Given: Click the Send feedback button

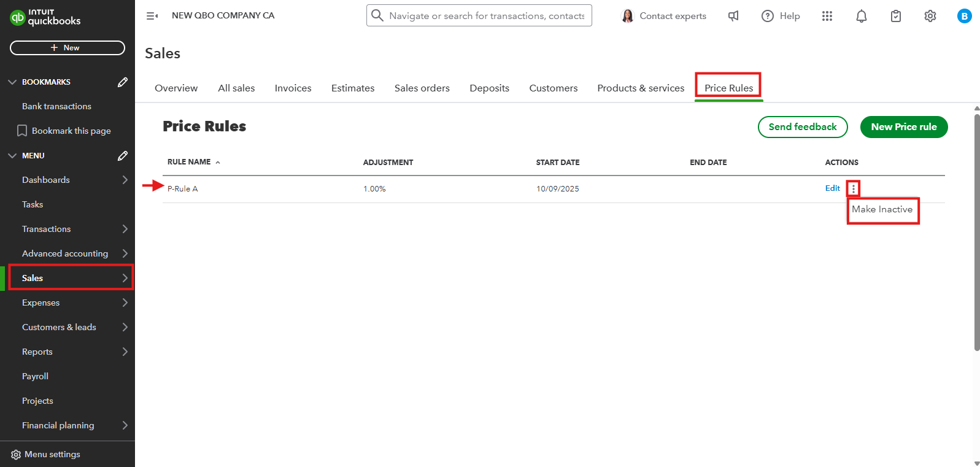Looking at the screenshot, I should click(x=803, y=127).
